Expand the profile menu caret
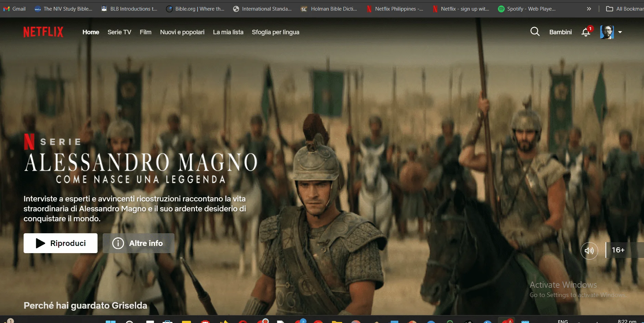 pos(620,32)
